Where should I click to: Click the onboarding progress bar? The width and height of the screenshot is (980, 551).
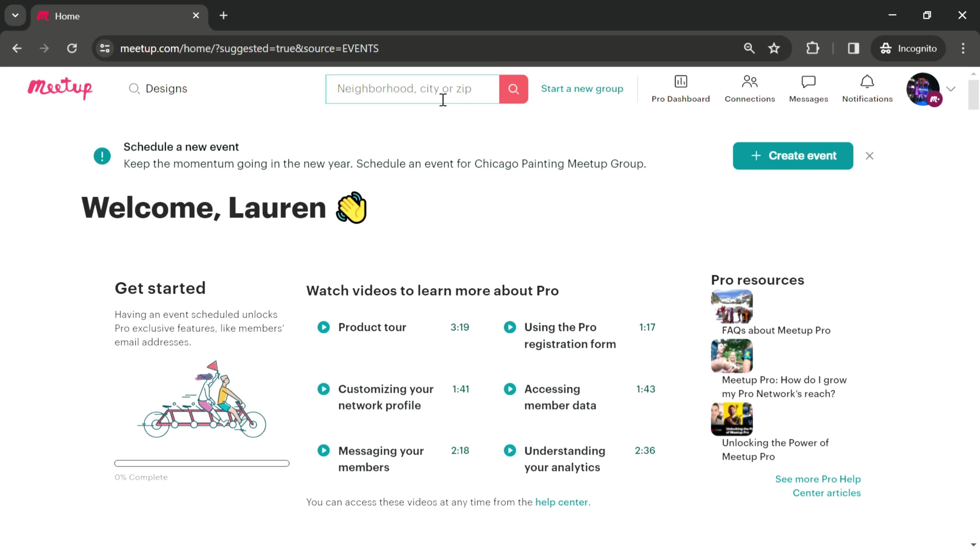pyautogui.click(x=202, y=462)
